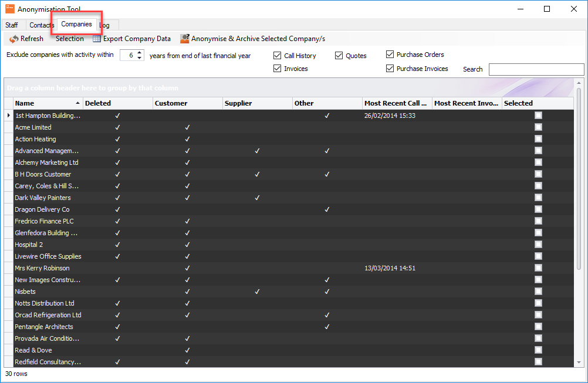Click the Refresh button label
Screen dimensions: 588x383
(32, 39)
